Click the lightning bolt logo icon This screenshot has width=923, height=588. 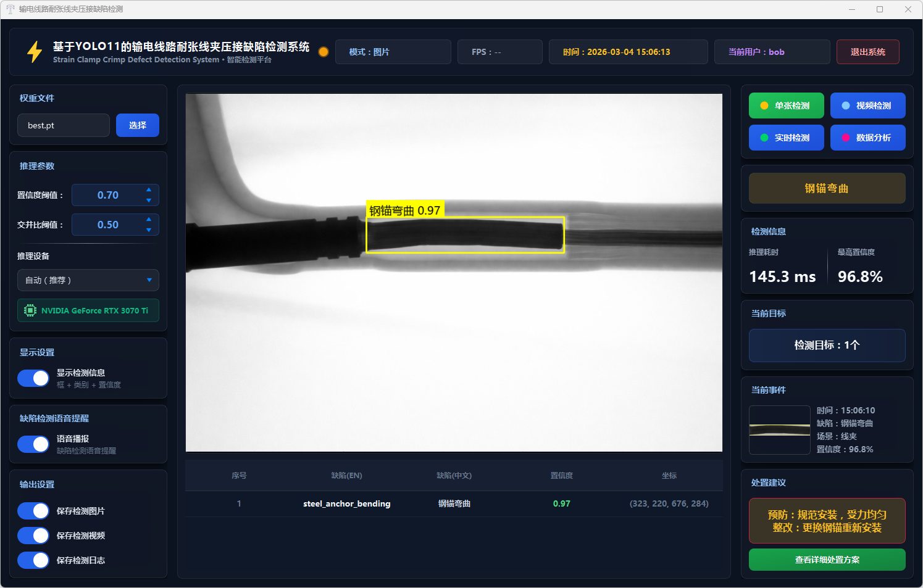pos(35,52)
